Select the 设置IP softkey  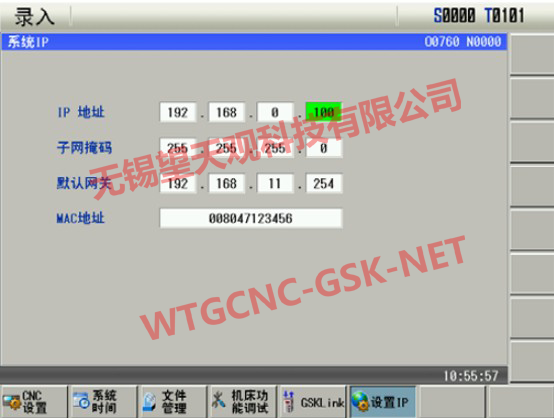pos(383,402)
